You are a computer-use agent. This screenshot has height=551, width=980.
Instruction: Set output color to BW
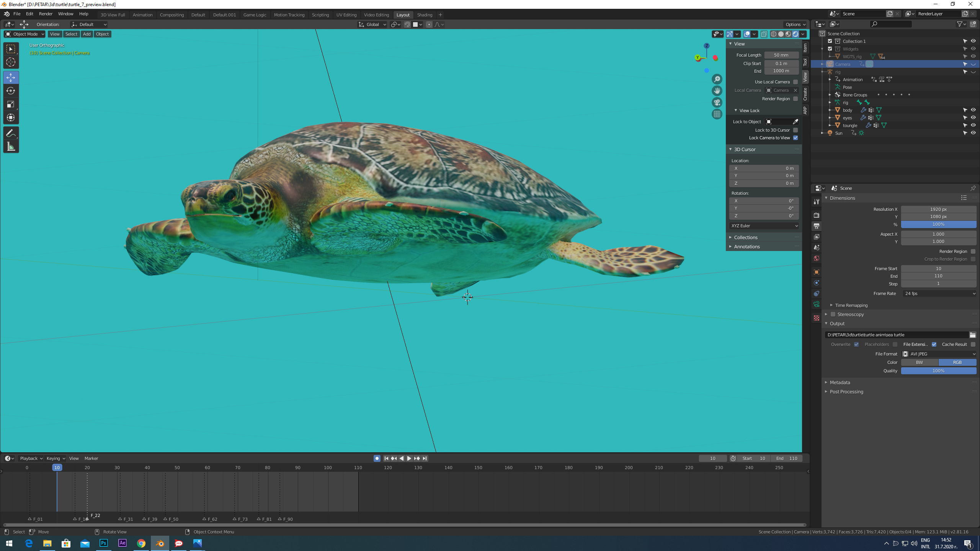pos(919,362)
